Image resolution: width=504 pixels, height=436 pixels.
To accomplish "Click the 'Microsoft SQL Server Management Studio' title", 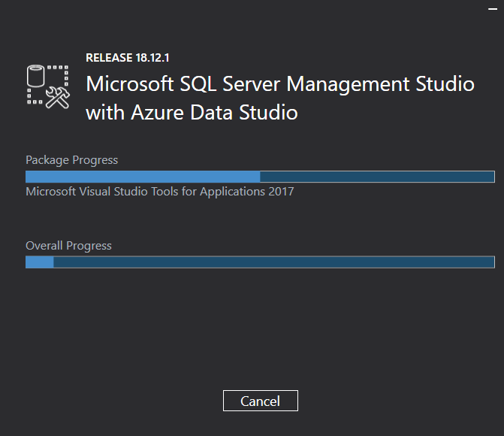I will coord(280,84).
